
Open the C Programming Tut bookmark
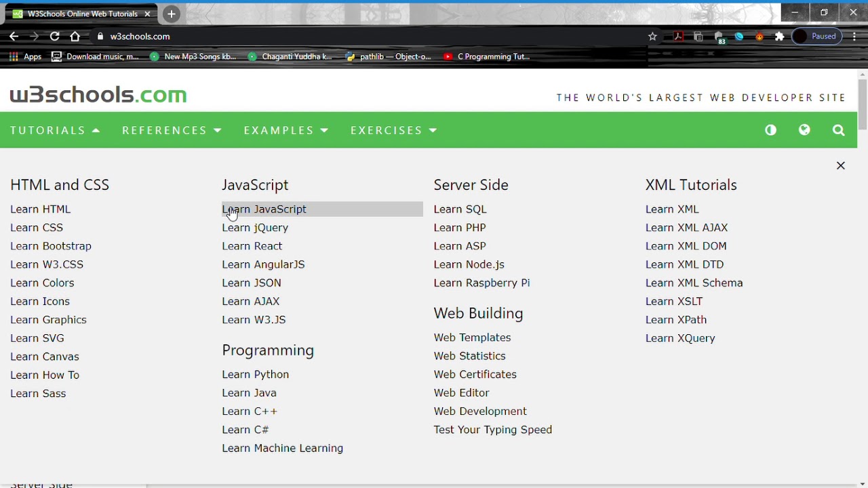[x=486, y=57]
